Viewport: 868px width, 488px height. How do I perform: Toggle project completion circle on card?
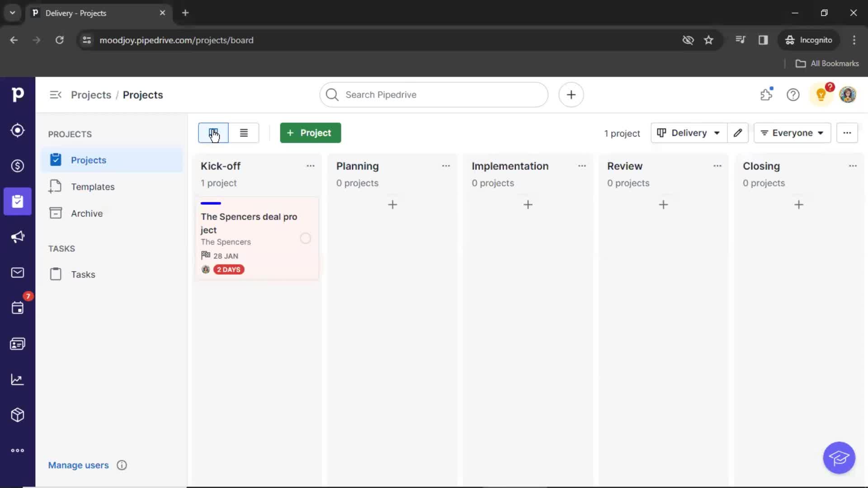click(x=305, y=238)
